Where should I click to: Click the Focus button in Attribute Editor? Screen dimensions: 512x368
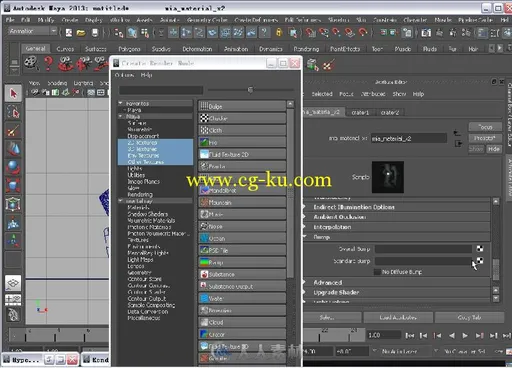(x=485, y=127)
